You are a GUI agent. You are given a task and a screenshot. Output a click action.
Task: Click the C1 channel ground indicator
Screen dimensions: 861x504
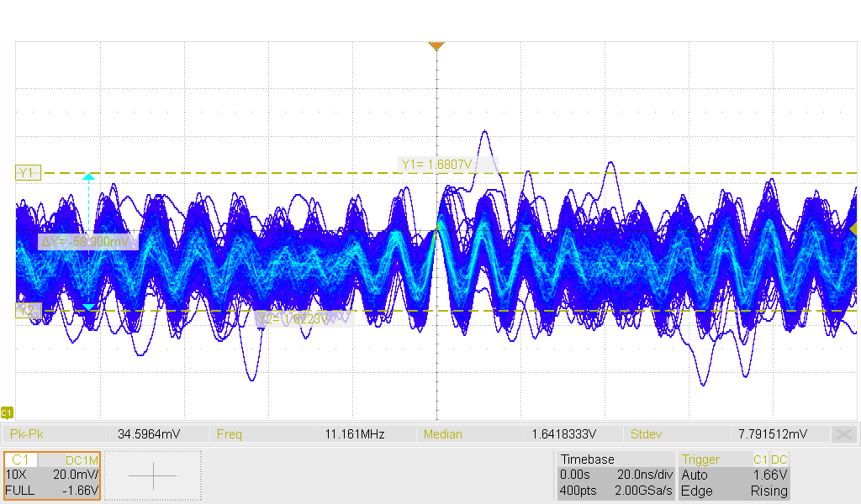pos(7,412)
